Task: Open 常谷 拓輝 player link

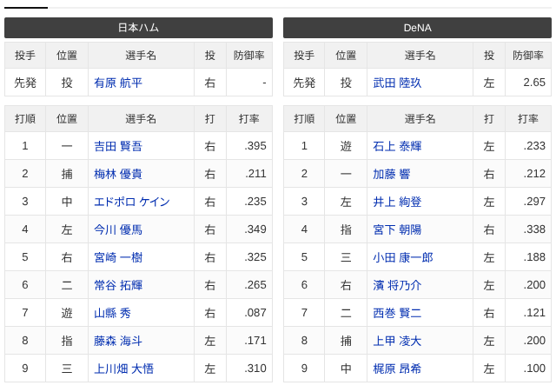Action: pos(118,285)
